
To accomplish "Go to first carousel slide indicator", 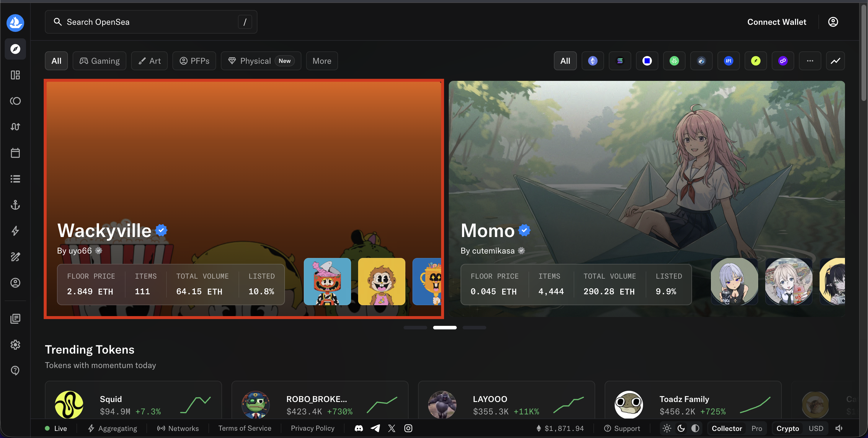I will point(415,328).
